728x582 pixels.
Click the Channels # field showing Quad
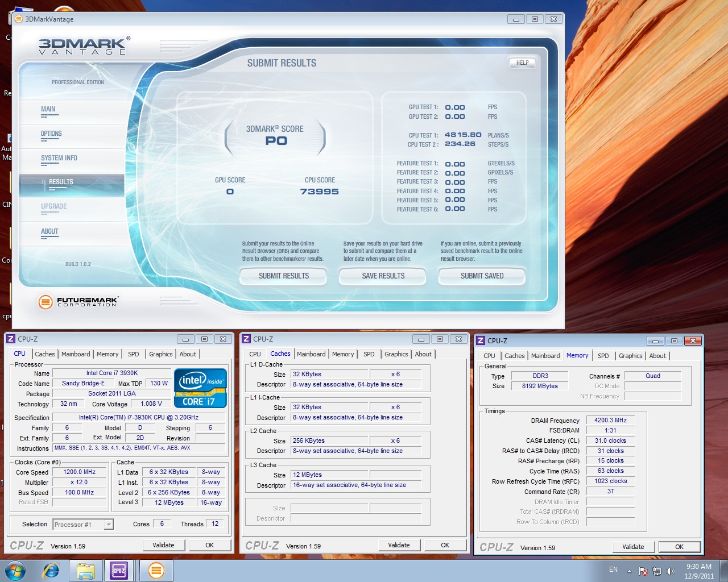653,376
